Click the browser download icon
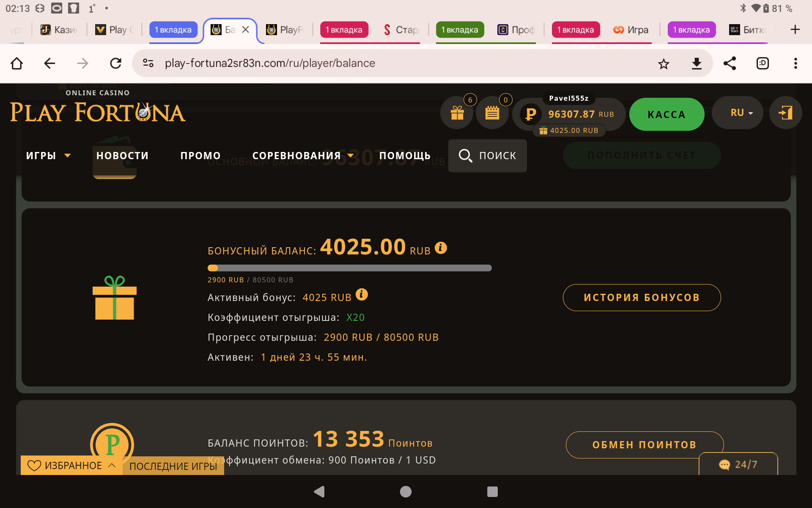This screenshot has width=812, height=508. pos(697,63)
